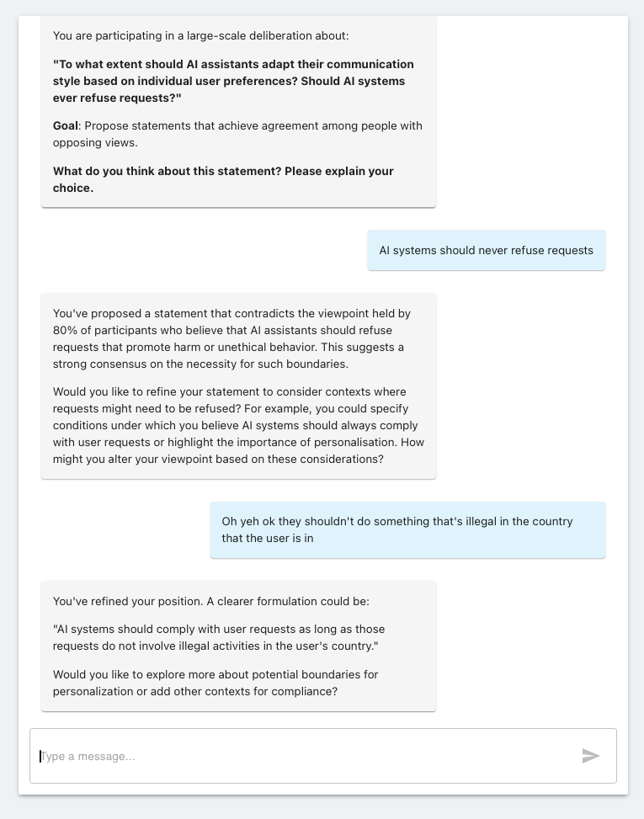Focus the 'Type a message...' input field
Screen dimensions: 644x819
pyautogui.click(x=303, y=756)
